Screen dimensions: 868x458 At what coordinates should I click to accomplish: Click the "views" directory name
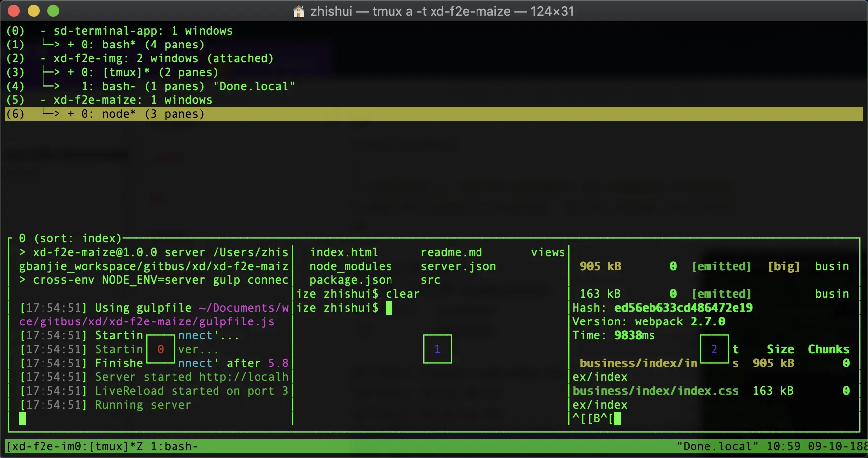[548, 252]
